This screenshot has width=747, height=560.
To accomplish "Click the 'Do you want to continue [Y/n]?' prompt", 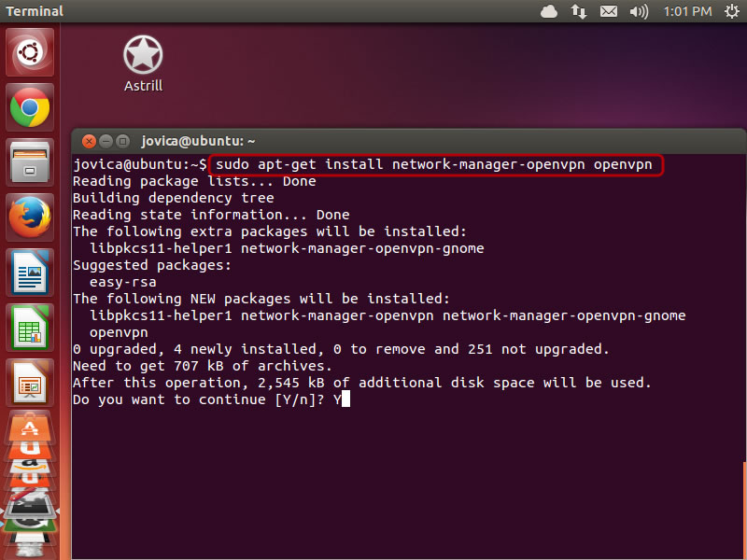I will 199,399.
